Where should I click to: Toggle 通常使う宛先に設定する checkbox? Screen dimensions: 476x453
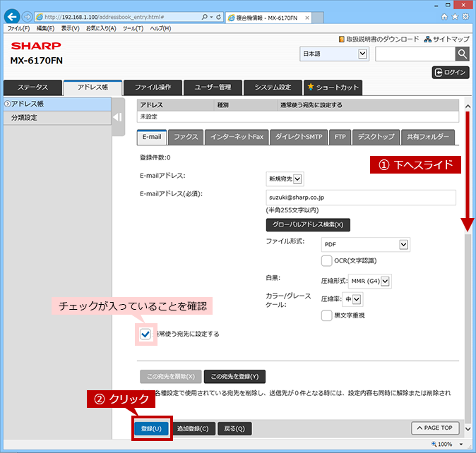coord(145,334)
